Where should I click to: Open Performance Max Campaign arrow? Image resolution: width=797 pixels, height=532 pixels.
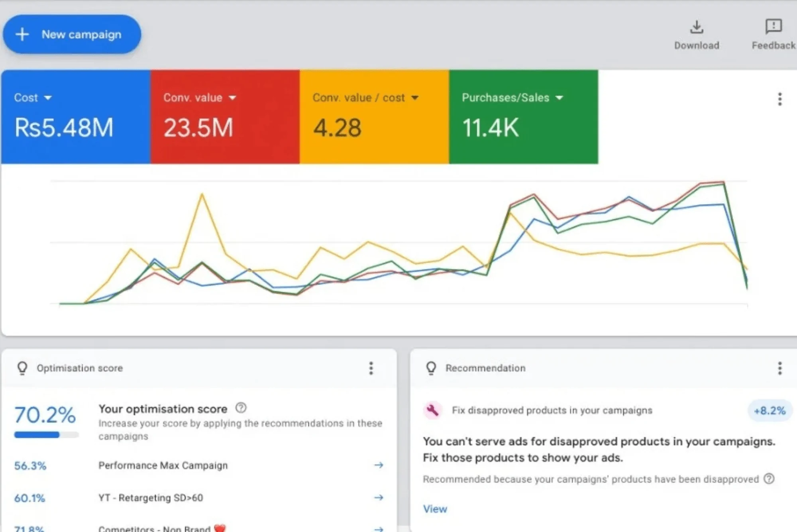click(x=379, y=465)
